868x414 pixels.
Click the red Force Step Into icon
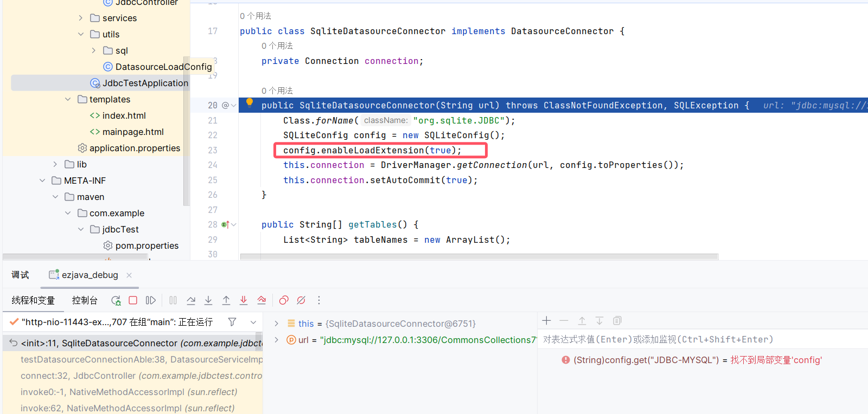click(x=244, y=300)
